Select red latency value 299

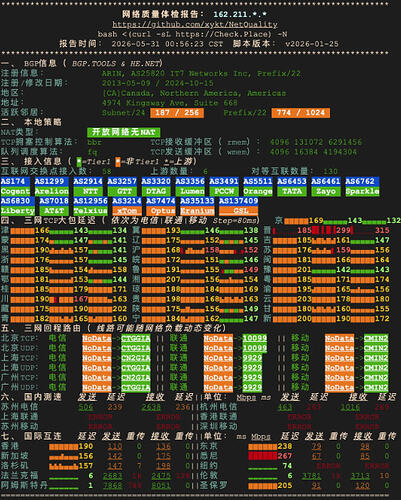pos(343,230)
